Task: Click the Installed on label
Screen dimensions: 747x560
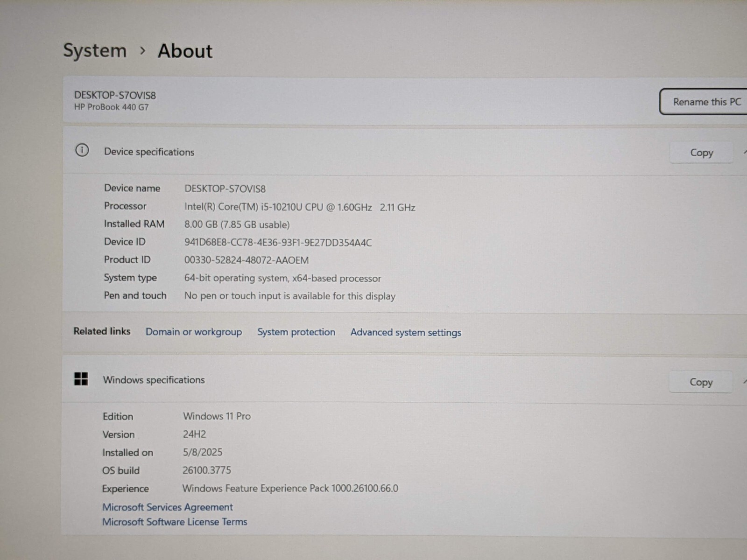Action: click(127, 453)
